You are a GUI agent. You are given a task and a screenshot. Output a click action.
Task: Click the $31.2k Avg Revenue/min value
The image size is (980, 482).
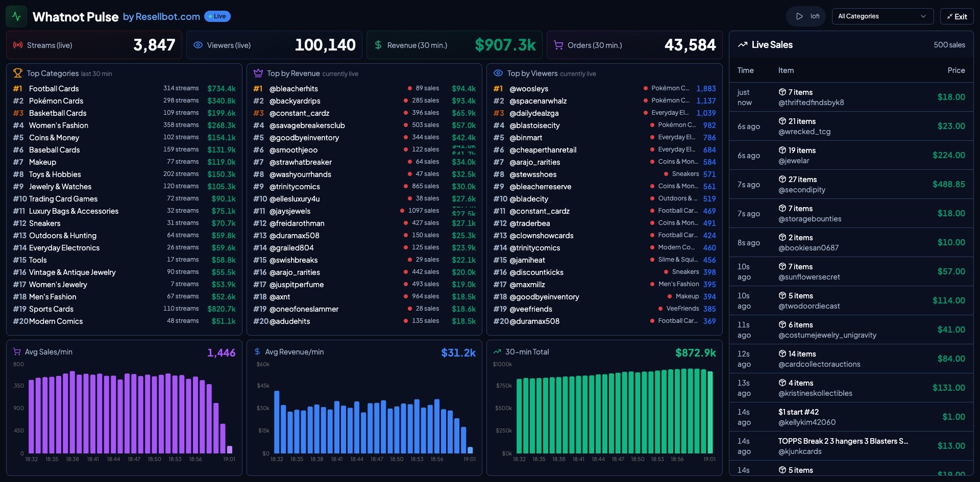point(458,352)
